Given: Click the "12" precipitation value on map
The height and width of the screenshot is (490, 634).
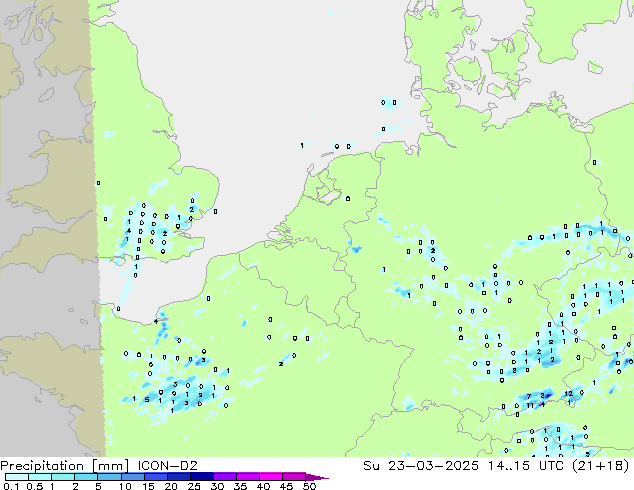Looking at the screenshot, I should pos(568,393).
